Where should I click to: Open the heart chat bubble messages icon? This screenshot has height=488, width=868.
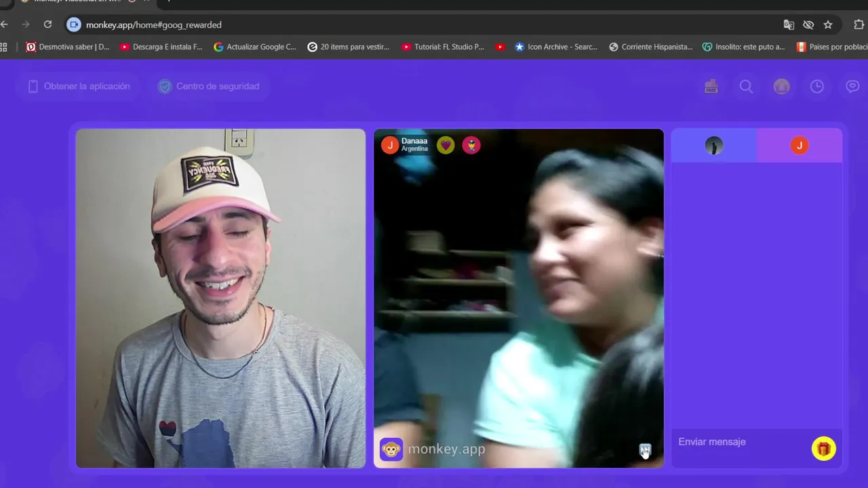852,86
